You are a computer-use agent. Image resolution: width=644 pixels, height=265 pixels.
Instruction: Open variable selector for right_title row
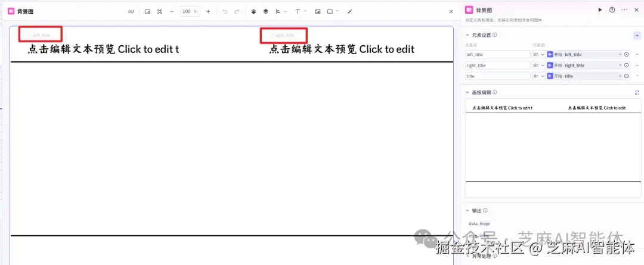[x=626, y=66]
